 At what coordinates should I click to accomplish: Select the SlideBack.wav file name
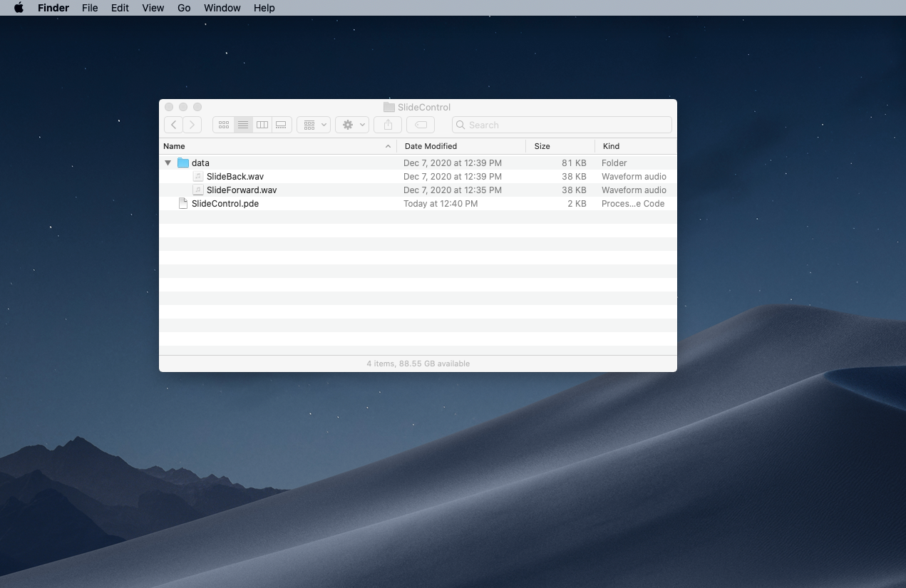click(235, 176)
